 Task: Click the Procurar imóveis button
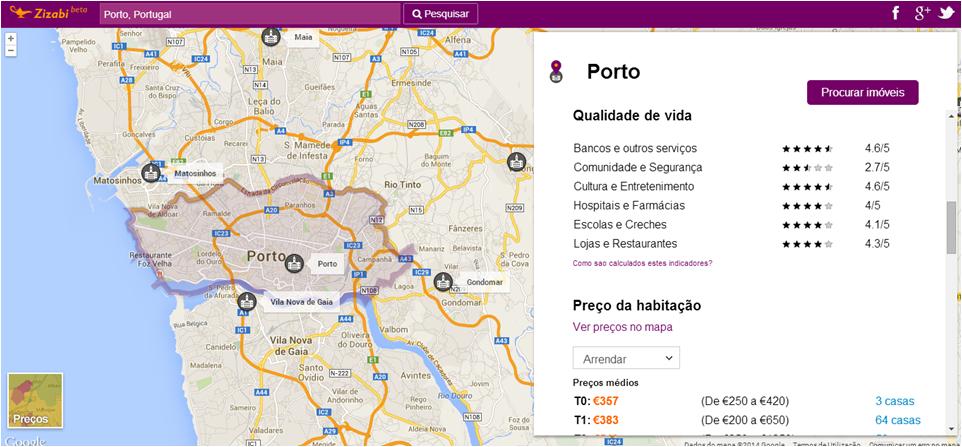click(863, 93)
